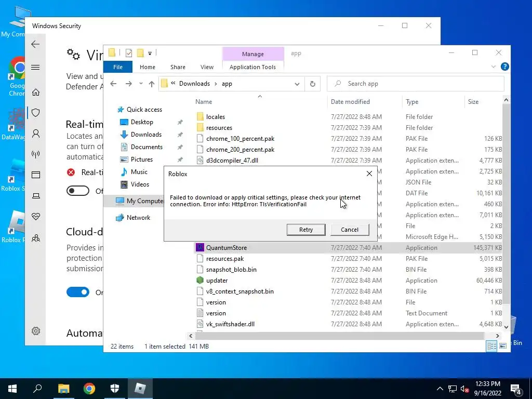Go forward in File Explorer navigation
532x399 pixels.
[129, 84]
